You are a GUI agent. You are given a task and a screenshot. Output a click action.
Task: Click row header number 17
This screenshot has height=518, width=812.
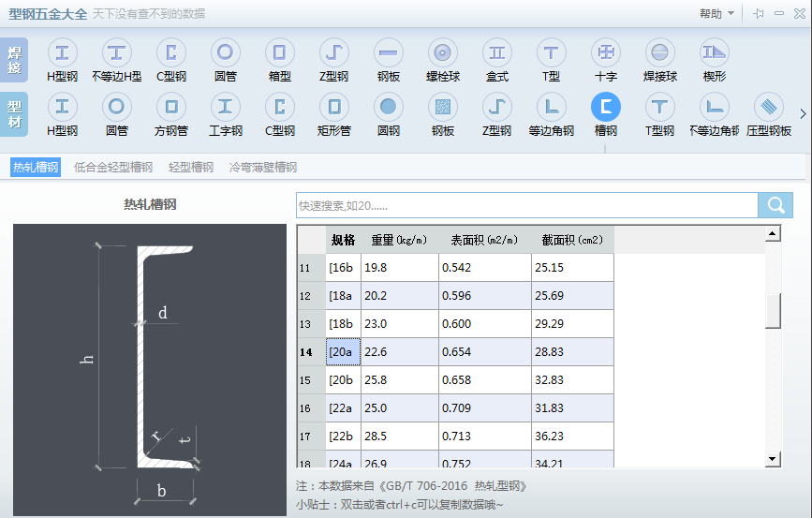tap(311, 437)
